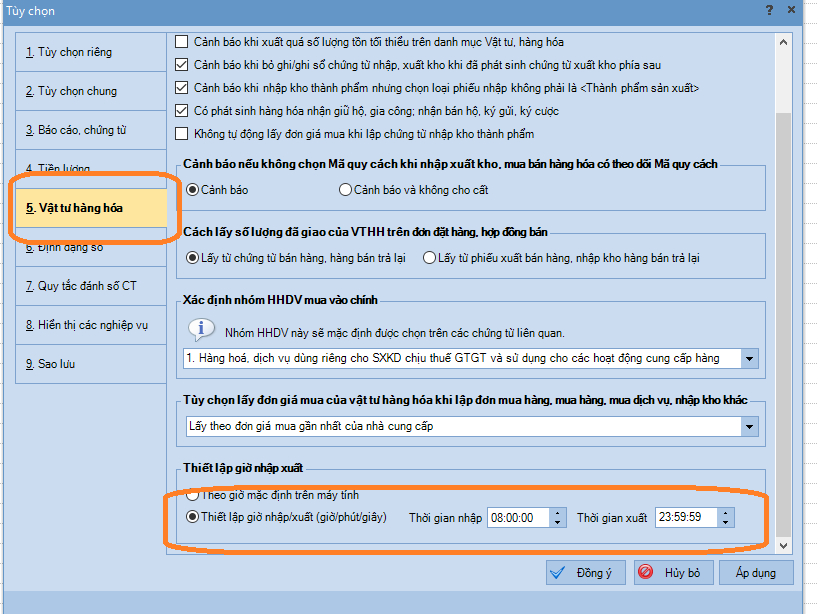Select the Cảnh báo và không cho cất option
The width and height of the screenshot is (817, 614).
click(x=346, y=189)
